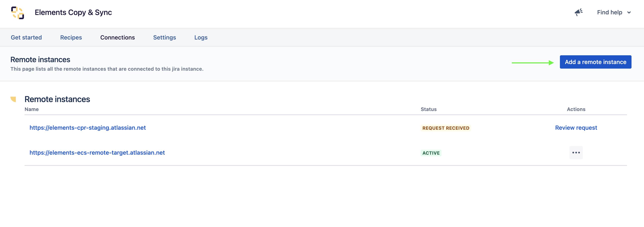Viewport: 644px width, 227px height.
Task: Click the Elements Copy & Sync title
Action: coord(73,12)
